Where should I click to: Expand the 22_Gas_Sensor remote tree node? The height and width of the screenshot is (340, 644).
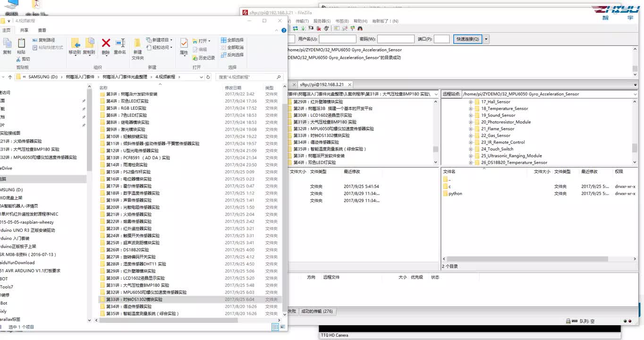(471, 136)
